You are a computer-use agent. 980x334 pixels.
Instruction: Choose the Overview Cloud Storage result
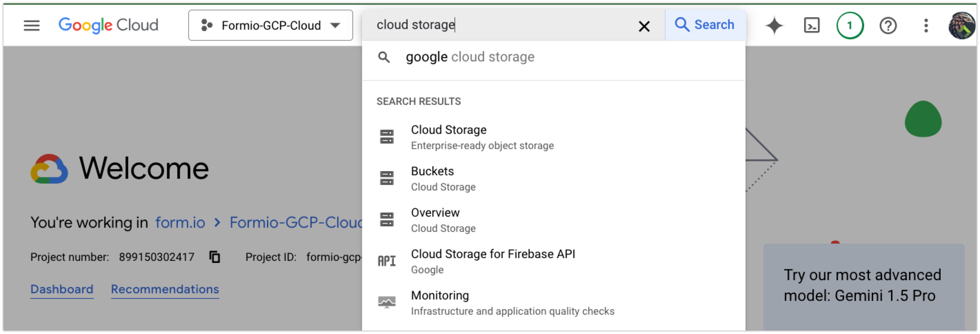point(553,220)
